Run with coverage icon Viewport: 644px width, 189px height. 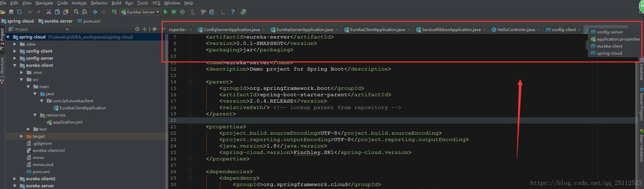click(x=183, y=12)
